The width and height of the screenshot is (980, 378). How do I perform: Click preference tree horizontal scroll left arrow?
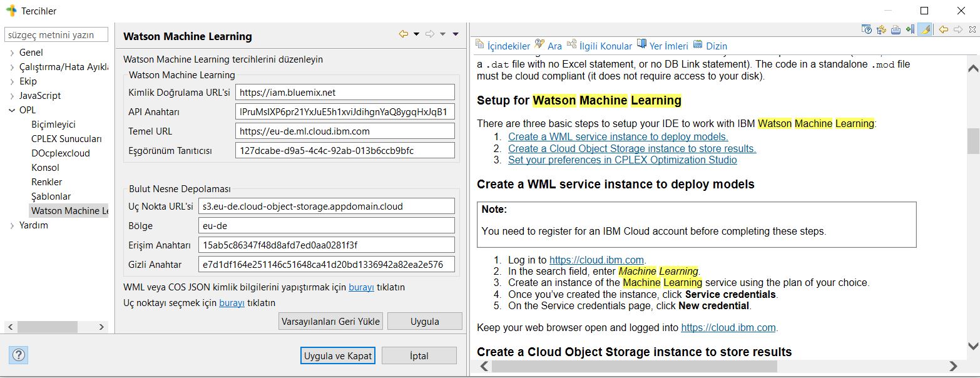(x=11, y=327)
